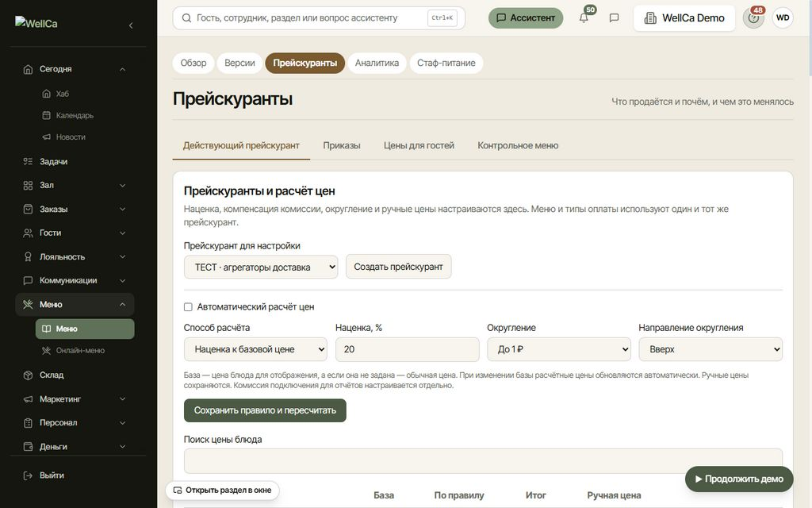Click the Календарь calendar icon
The height and width of the screenshot is (508, 812).
[46, 115]
